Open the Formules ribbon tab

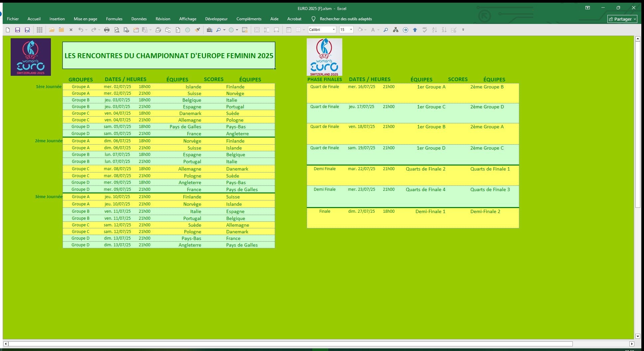coord(114,19)
